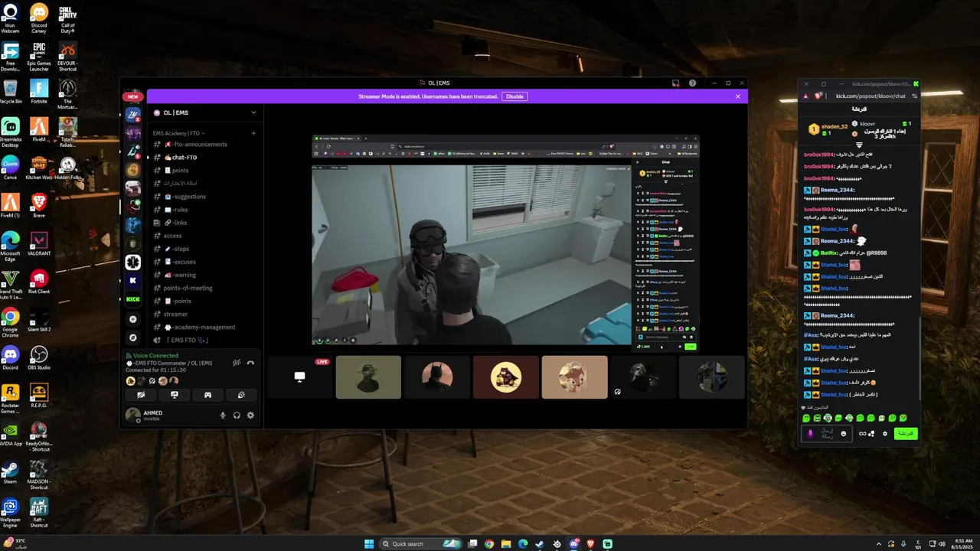Open Kick chat address bar URL
The image size is (980, 551).
click(871, 96)
